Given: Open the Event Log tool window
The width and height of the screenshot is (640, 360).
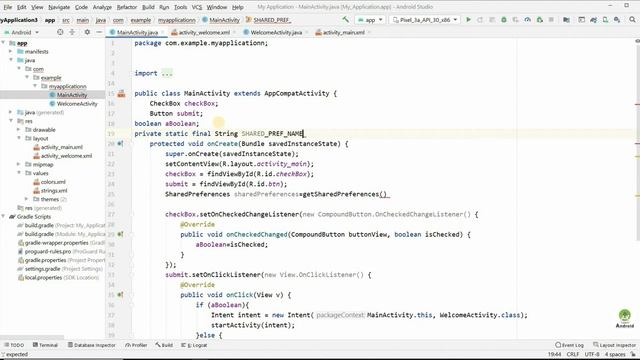Looking at the screenshot, I should pos(569,345).
